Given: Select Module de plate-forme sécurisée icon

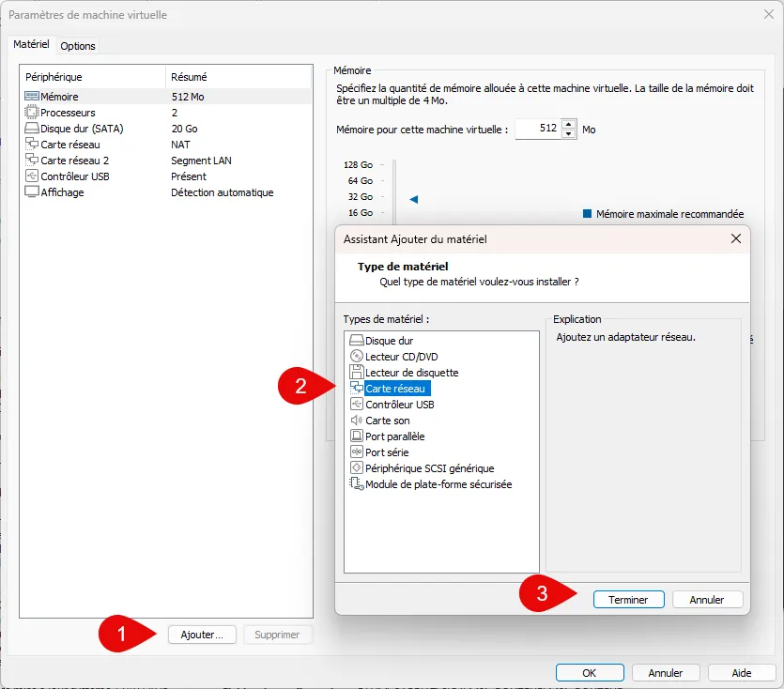Looking at the screenshot, I should click(356, 484).
